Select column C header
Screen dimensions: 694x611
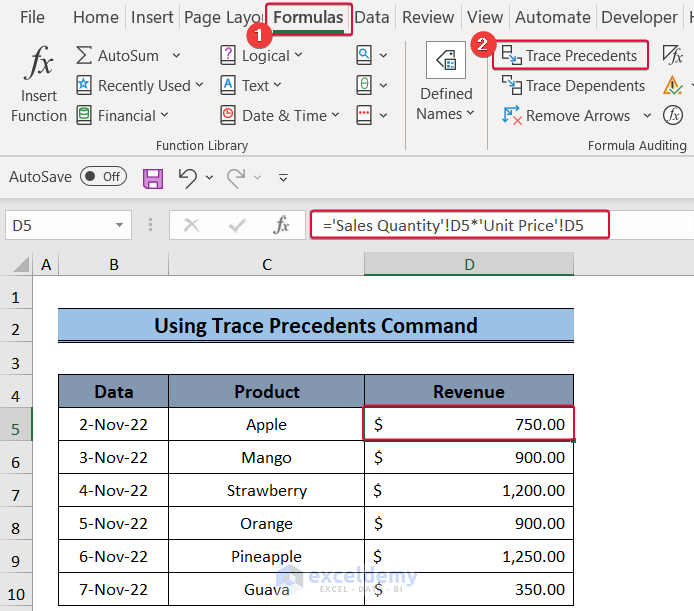266,264
